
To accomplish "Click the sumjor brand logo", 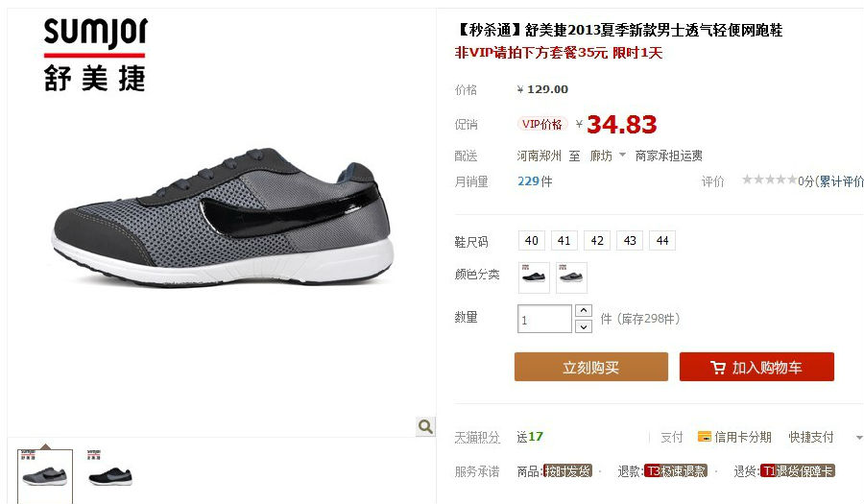I will (95, 54).
